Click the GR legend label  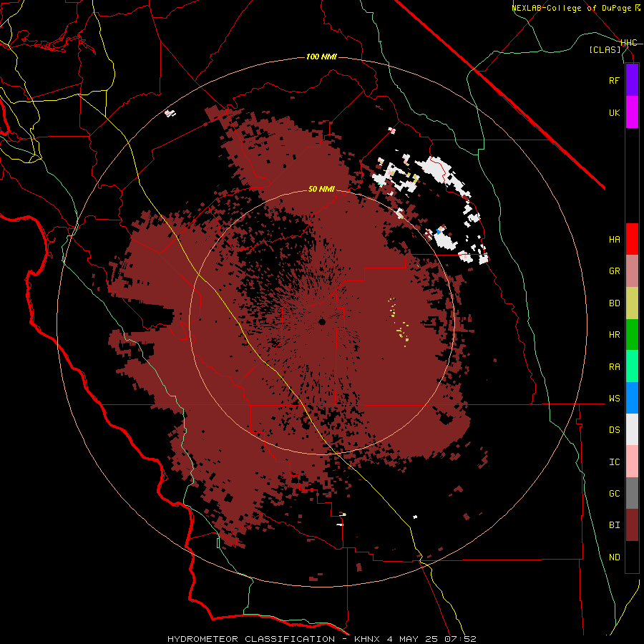pyautogui.click(x=614, y=271)
